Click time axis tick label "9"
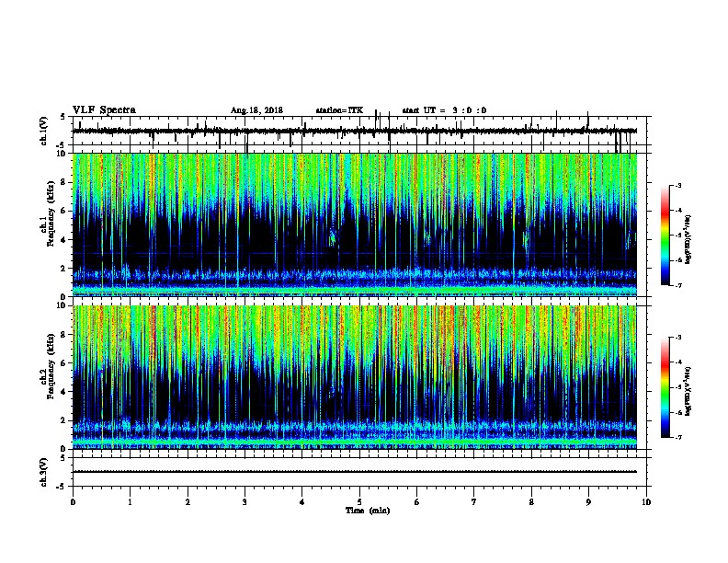Screen dimensions: 728x563 (588, 502)
